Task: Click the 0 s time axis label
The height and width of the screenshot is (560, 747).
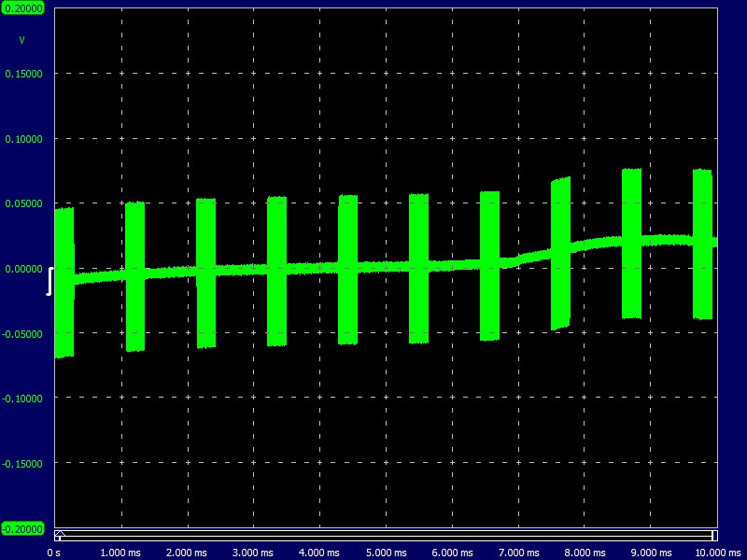Action: coord(54,553)
